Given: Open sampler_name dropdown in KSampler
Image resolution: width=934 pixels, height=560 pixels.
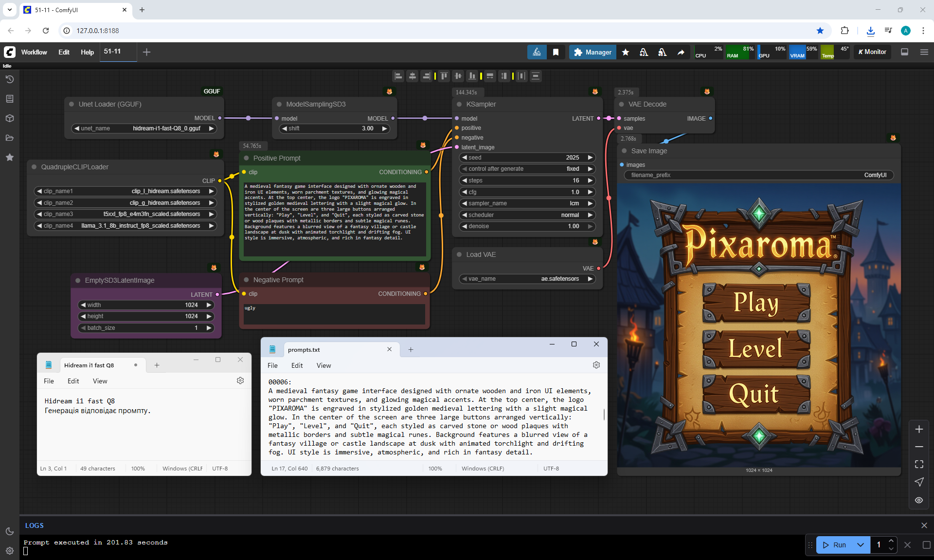Looking at the screenshot, I should click(527, 203).
